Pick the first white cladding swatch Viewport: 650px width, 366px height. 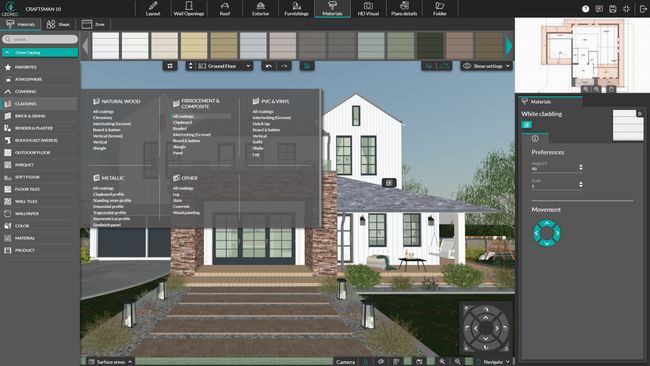pos(105,46)
